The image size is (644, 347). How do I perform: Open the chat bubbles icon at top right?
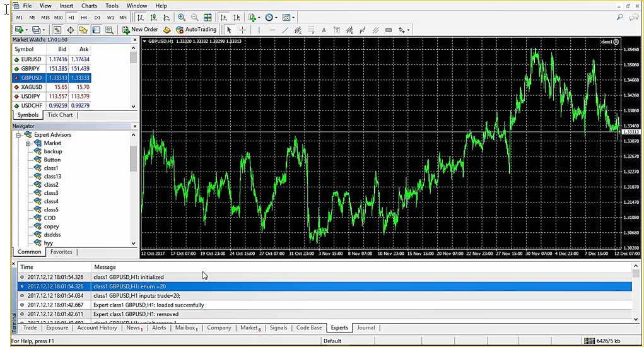pyautogui.click(x=634, y=17)
